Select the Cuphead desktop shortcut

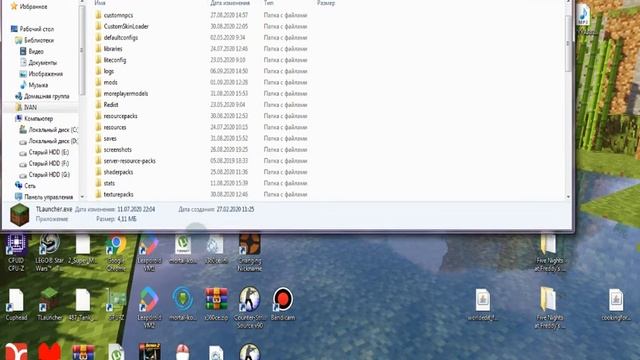[x=16, y=304]
